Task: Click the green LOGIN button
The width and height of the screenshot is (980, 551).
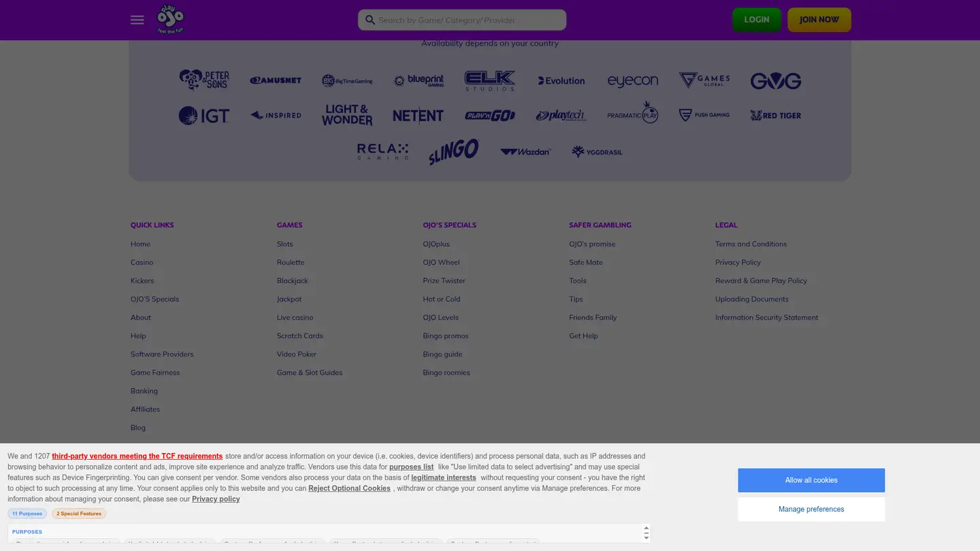Action: click(757, 20)
